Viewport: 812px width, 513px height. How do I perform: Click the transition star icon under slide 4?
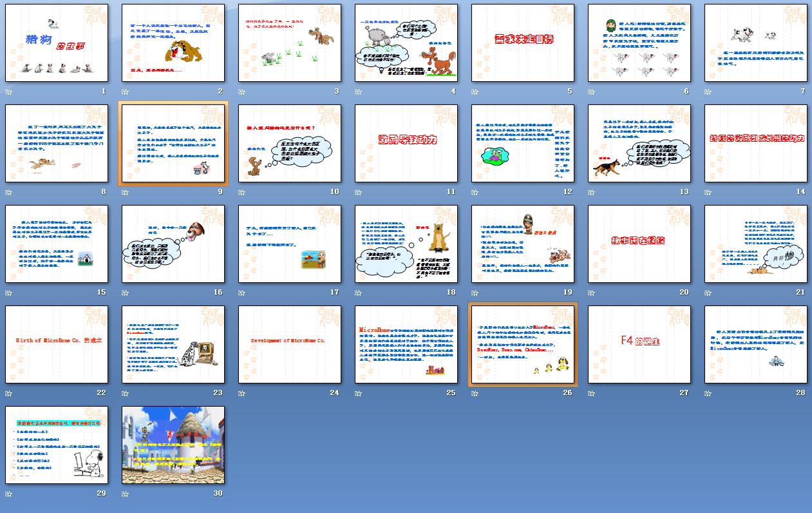click(x=358, y=92)
